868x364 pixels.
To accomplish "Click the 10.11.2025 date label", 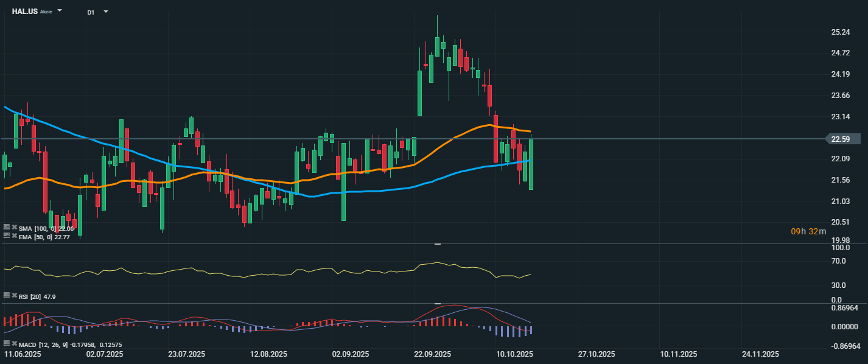I will (x=678, y=354).
